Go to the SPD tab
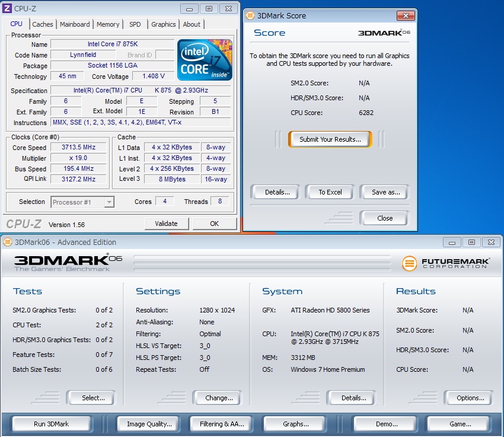This screenshot has width=504, height=437. click(135, 24)
